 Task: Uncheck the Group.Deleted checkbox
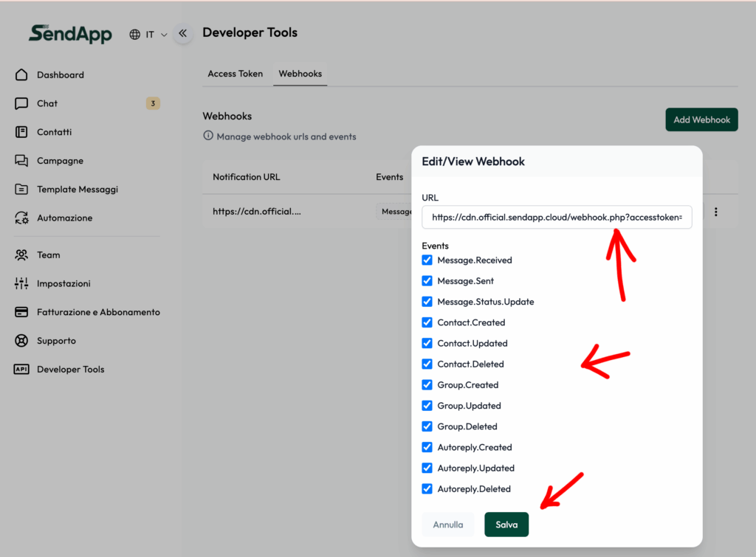point(427,426)
